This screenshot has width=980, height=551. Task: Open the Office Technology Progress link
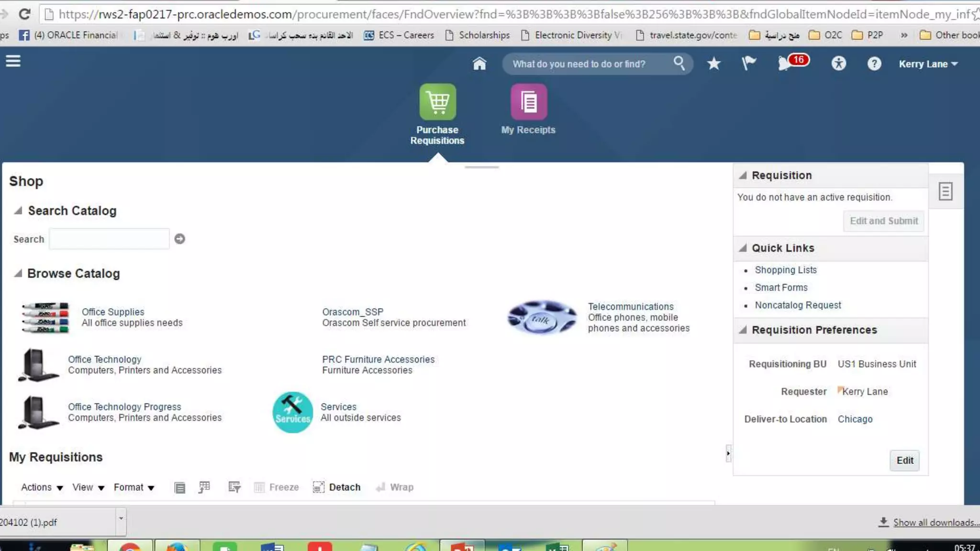(x=124, y=407)
